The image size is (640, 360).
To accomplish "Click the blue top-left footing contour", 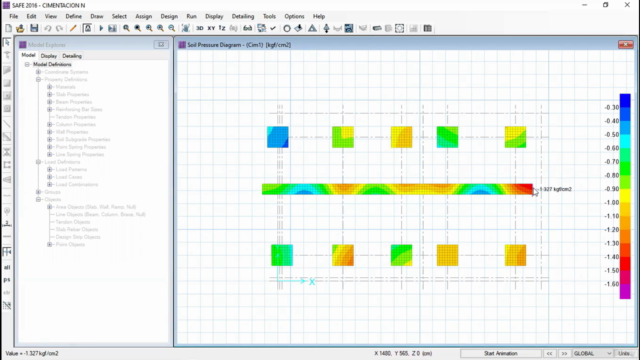I will (x=278, y=137).
